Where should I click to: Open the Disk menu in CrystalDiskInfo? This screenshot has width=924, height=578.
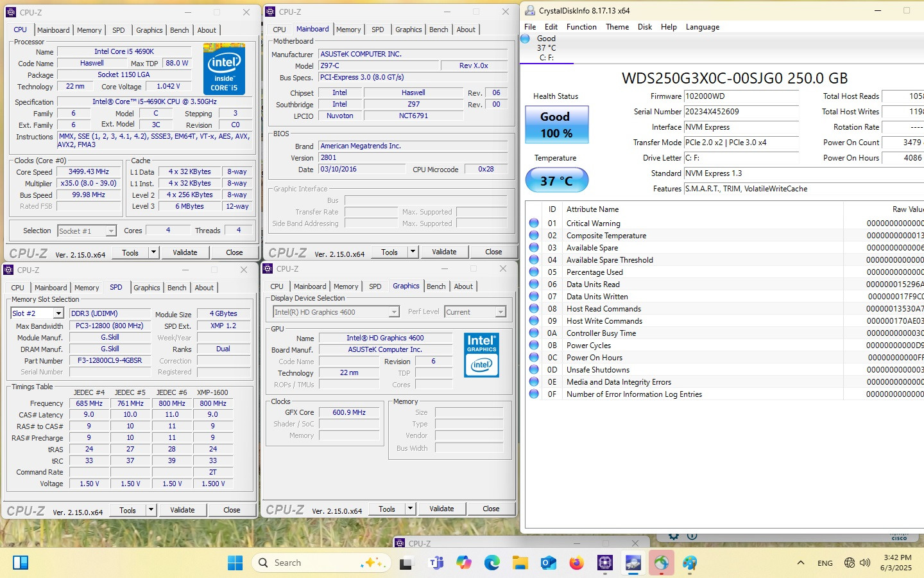point(645,27)
